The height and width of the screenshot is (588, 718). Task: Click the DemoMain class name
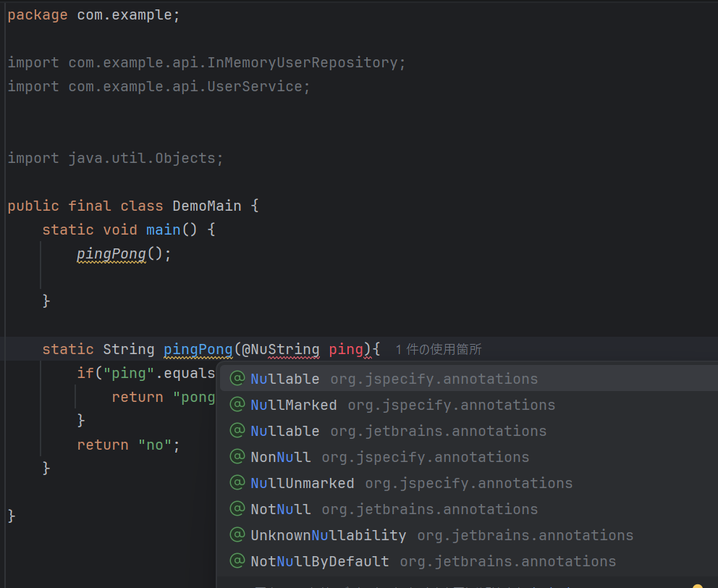[207, 206]
